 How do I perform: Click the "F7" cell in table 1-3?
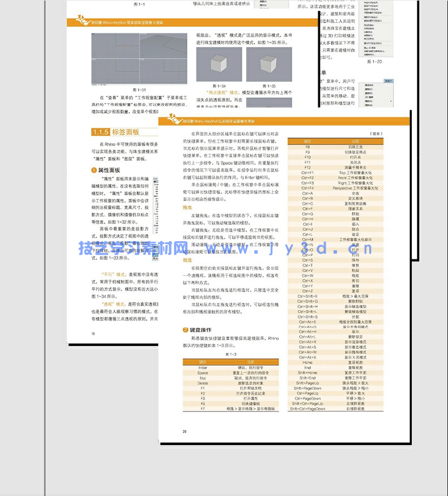pos(203,409)
